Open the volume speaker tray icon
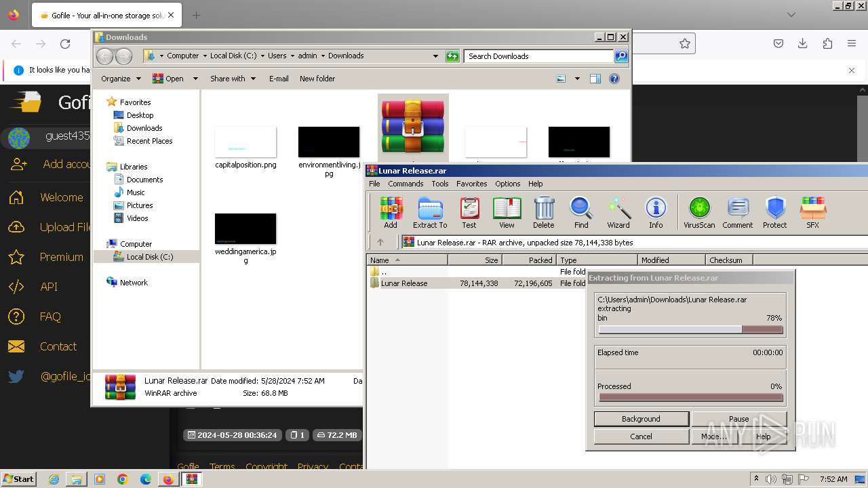868x488 pixels. coord(772,479)
